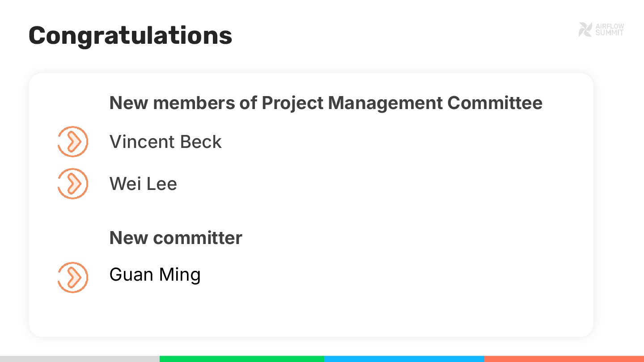Click the Congratulations slide title
The height and width of the screenshot is (362, 644).
pyautogui.click(x=130, y=35)
